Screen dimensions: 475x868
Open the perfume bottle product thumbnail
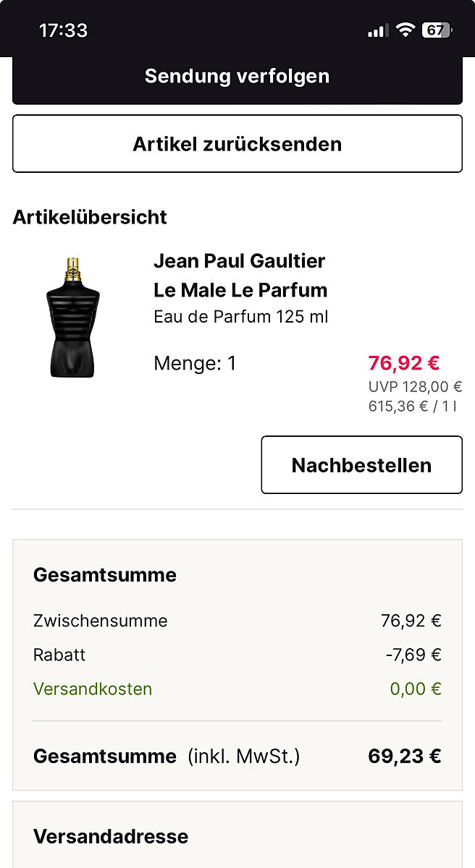point(72,316)
